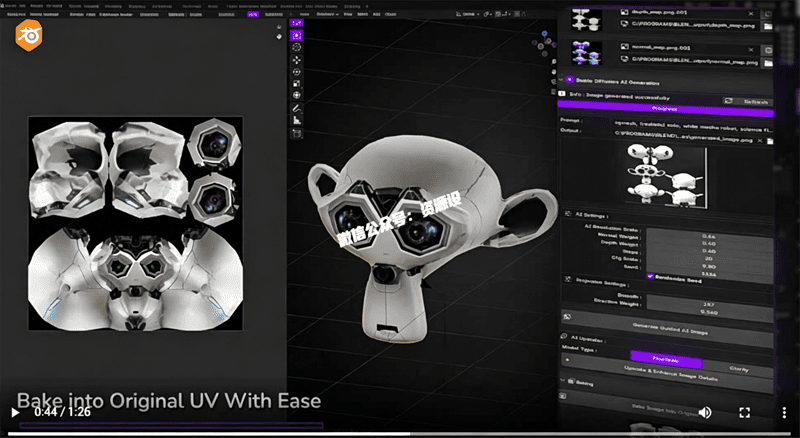Select the Scale tool in viewport toolbar

pyautogui.click(x=296, y=83)
